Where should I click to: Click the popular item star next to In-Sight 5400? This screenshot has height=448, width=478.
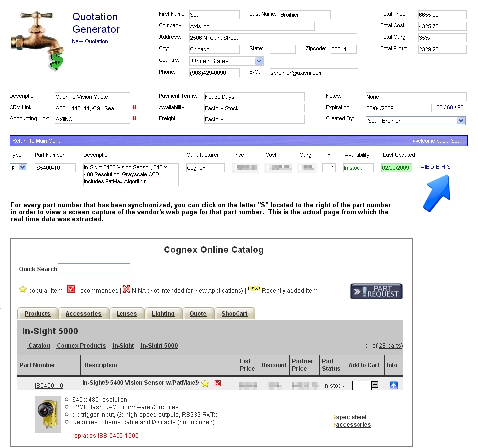(x=205, y=383)
